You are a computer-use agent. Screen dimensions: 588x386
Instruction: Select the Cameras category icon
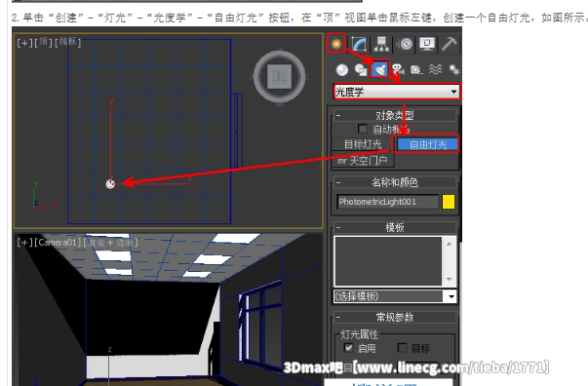(x=398, y=70)
